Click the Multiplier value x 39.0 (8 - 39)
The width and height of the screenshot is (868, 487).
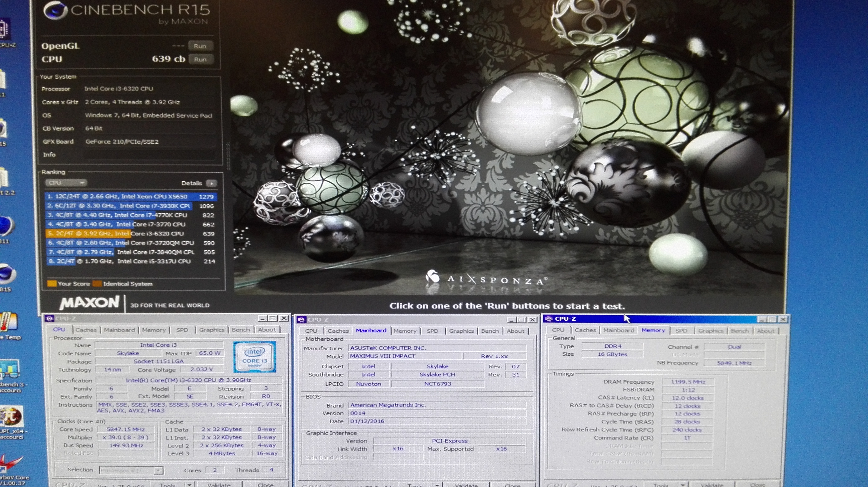tap(126, 438)
